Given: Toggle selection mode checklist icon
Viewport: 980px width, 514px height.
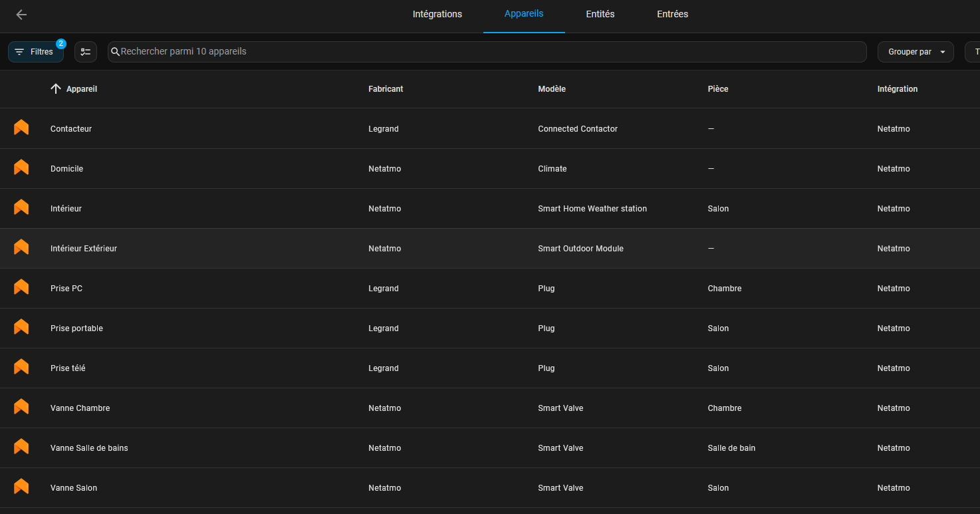Looking at the screenshot, I should point(86,52).
